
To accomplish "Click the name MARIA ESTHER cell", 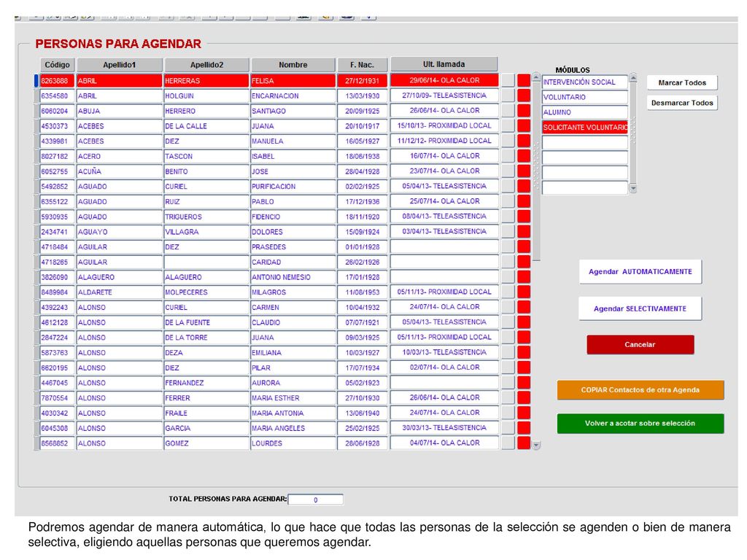I will click(293, 398).
